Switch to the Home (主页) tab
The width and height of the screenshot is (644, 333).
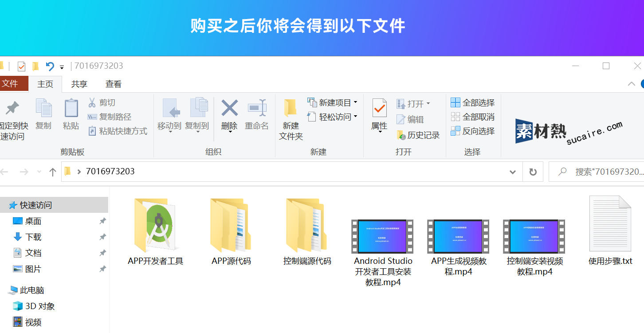point(45,84)
